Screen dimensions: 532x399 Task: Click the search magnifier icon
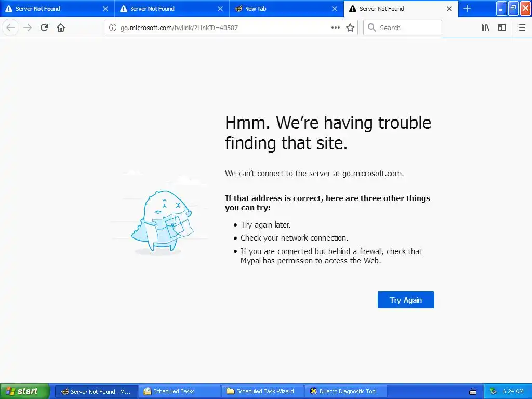(x=372, y=28)
